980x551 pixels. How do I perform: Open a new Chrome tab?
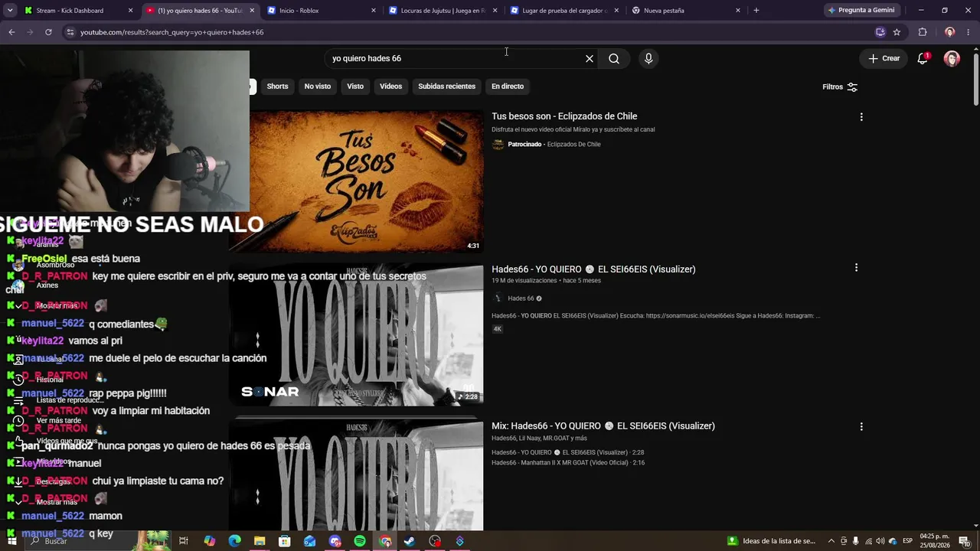(x=756, y=11)
